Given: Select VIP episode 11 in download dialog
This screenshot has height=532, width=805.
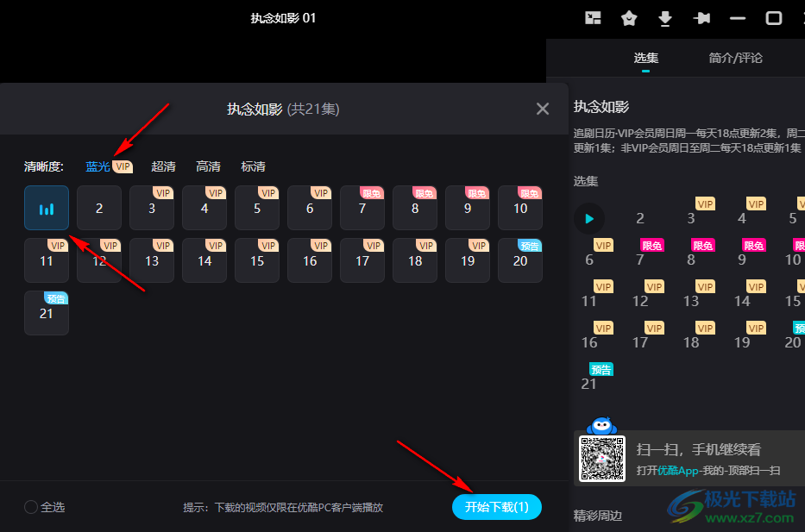Looking at the screenshot, I should point(47,260).
